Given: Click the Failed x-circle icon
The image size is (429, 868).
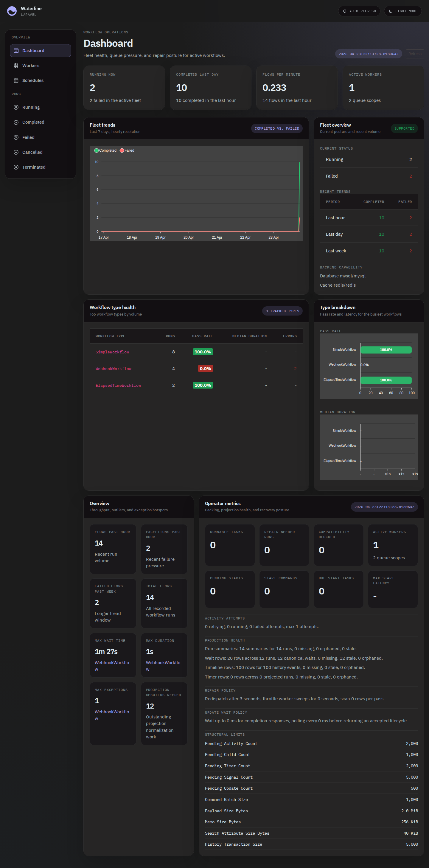Looking at the screenshot, I should 16,137.
